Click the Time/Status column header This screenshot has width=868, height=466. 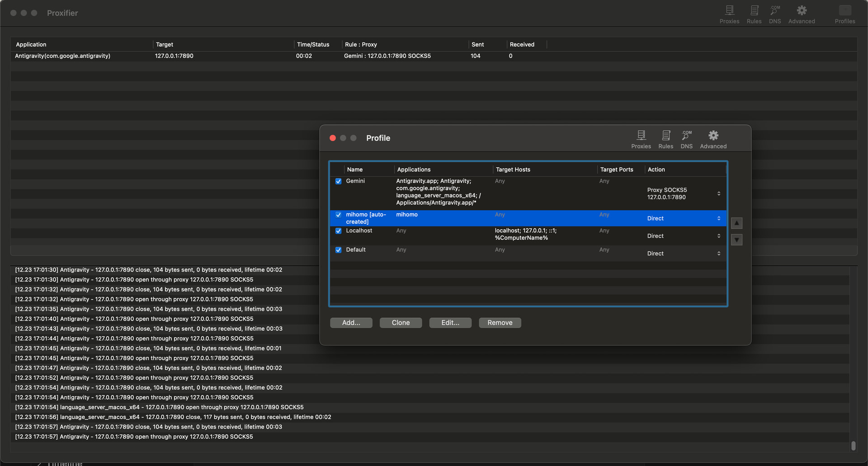coord(317,44)
